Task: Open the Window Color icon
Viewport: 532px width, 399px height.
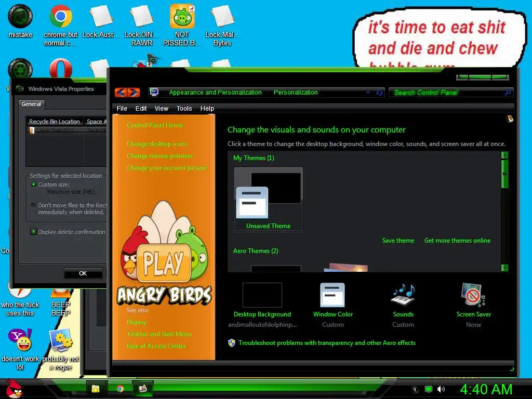Action: [332, 295]
